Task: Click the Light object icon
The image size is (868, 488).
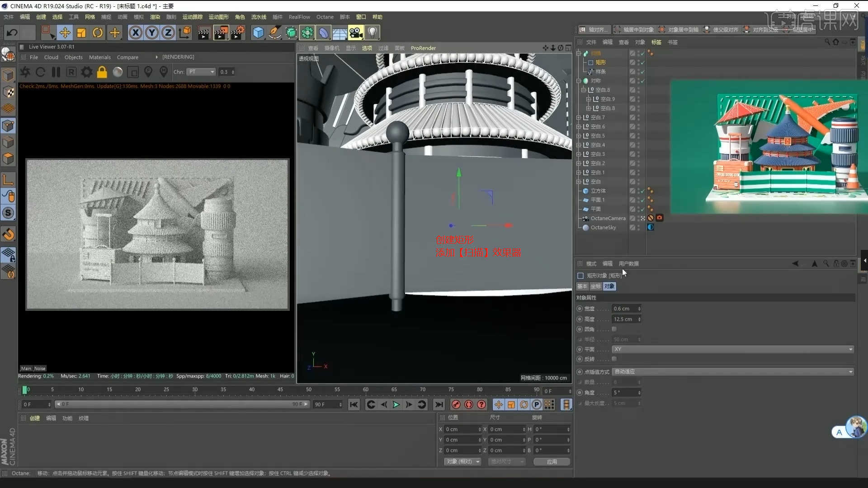Action: tap(372, 33)
